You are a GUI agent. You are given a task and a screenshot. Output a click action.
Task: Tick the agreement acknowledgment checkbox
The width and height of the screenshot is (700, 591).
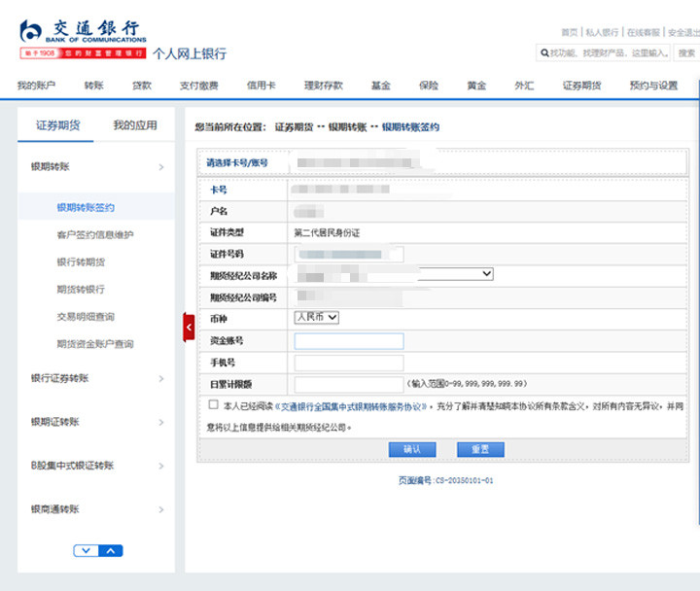tap(213, 404)
